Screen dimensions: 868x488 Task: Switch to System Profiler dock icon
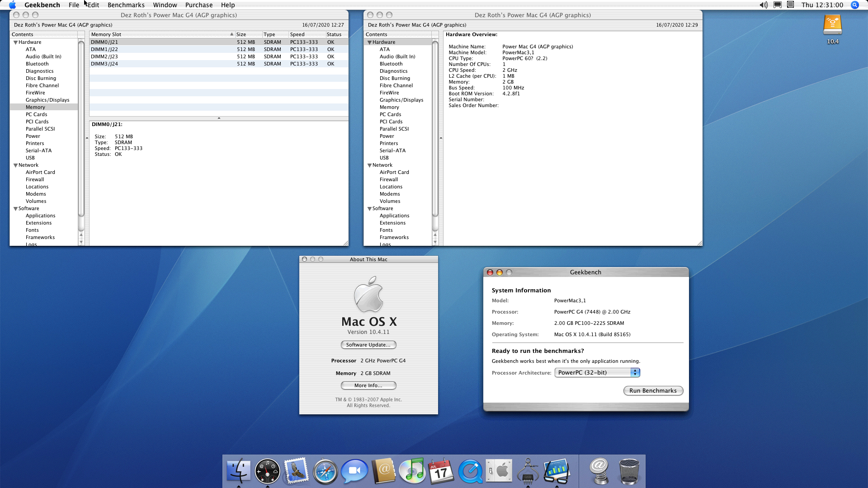(x=528, y=471)
